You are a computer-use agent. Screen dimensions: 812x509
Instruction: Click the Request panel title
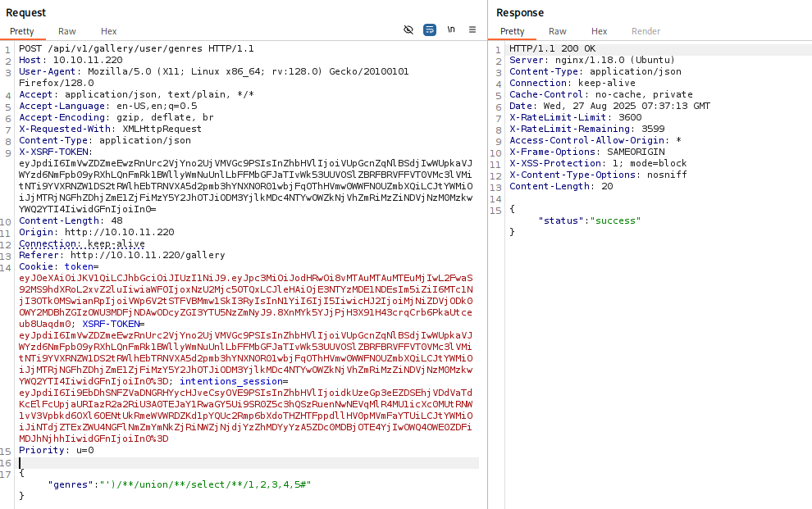coord(26,12)
